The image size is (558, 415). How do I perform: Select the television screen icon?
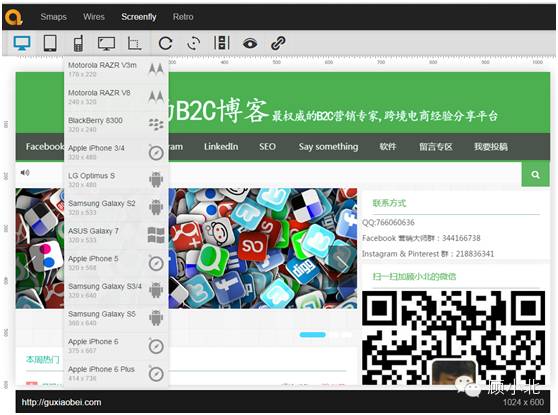[106, 43]
